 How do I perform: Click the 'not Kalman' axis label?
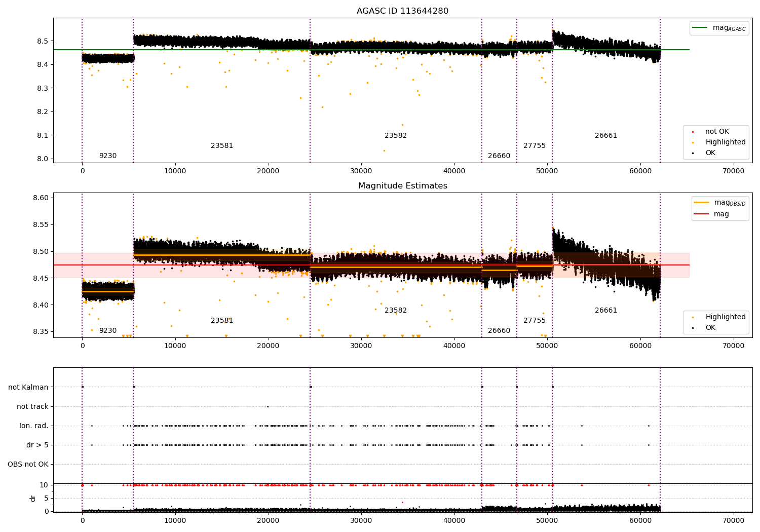coord(28,387)
